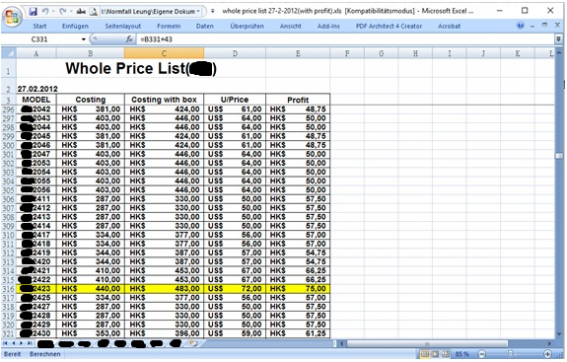Switch to the Acrobat tab
567x362 pixels.
tap(449, 26)
